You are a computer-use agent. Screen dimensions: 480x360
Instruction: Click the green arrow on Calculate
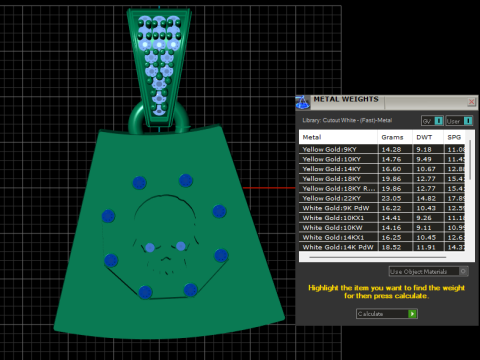tap(413, 314)
